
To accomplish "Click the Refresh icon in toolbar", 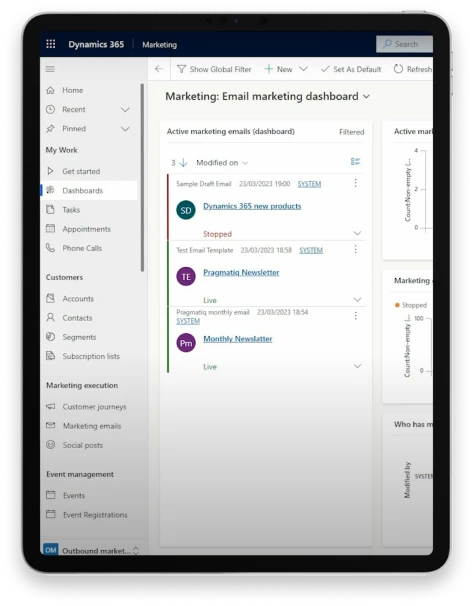I will 398,69.
